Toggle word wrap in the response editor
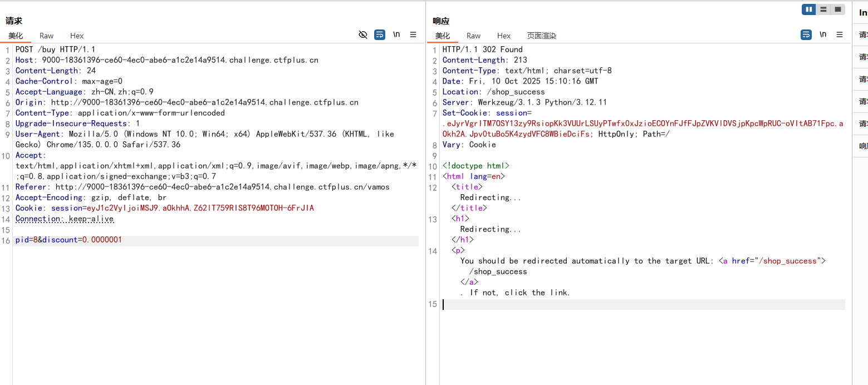The image size is (868, 385). (806, 34)
